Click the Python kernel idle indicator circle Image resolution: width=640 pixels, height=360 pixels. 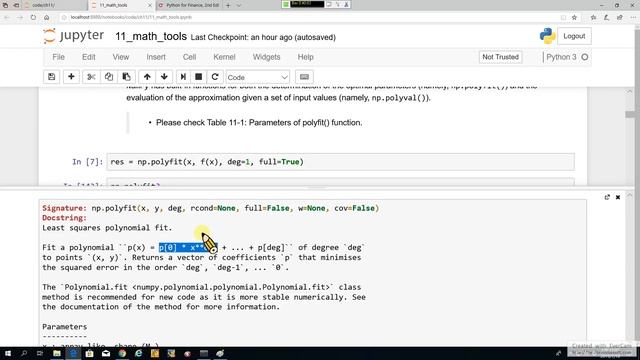pos(584,57)
